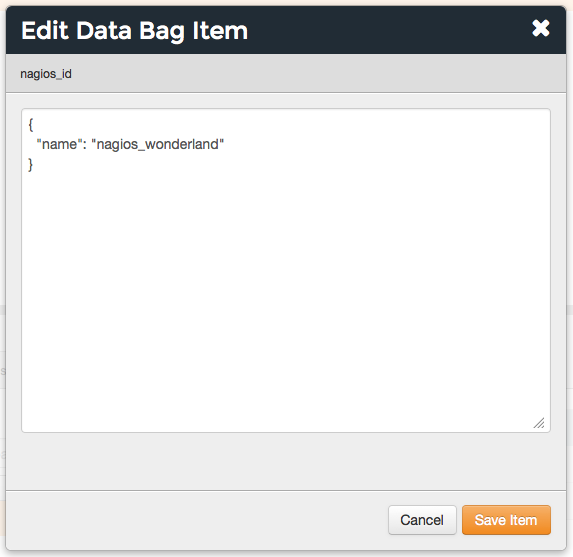Image resolution: width=573 pixels, height=557 pixels.
Task: Click the gray Cancel button label
Action: 422,520
